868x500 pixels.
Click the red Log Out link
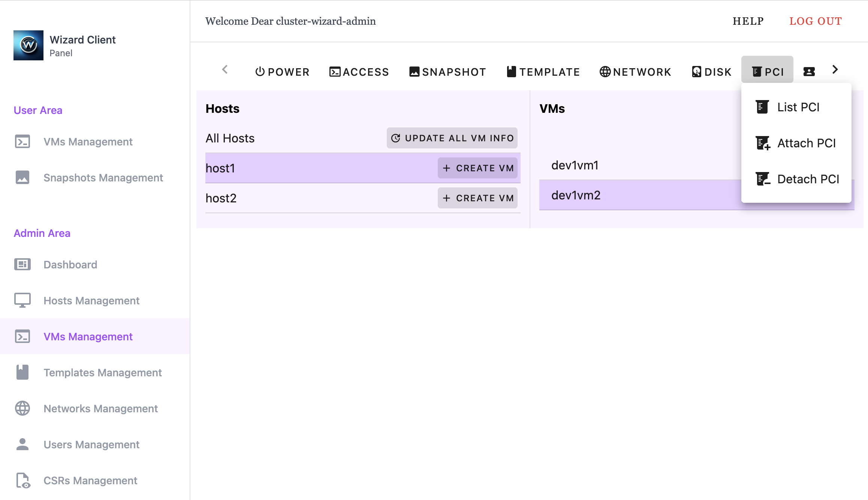[816, 21]
